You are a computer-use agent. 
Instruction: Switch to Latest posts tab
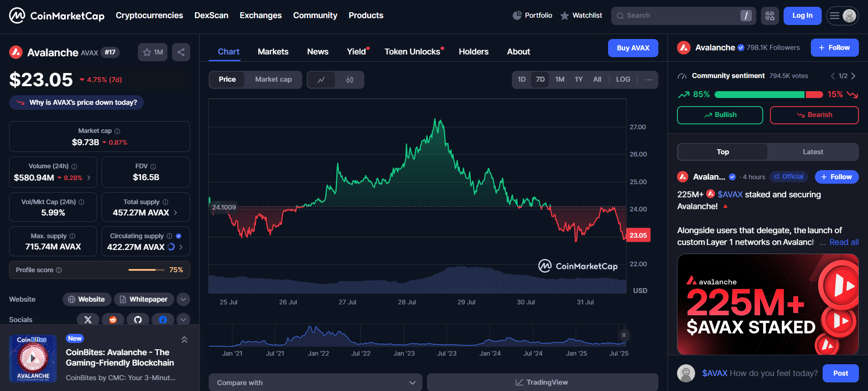coord(813,152)
